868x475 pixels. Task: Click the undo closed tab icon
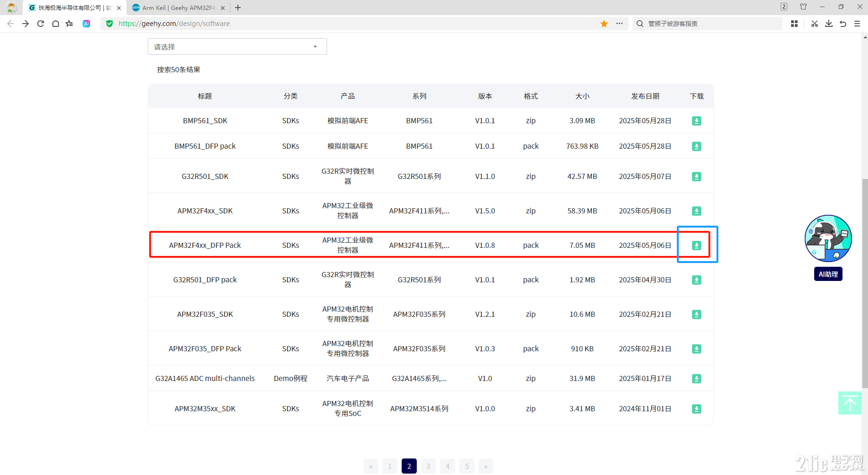pos(843,24)
